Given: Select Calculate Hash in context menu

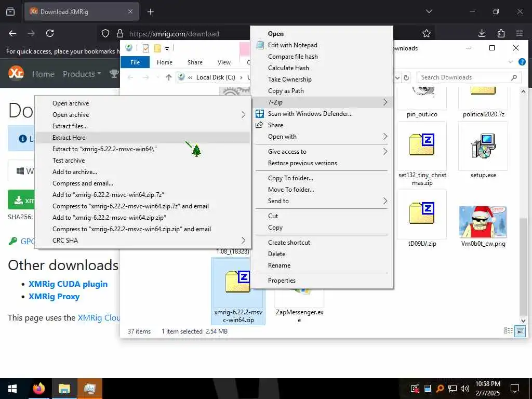Looking at the screenshot, I should [322, 68].
